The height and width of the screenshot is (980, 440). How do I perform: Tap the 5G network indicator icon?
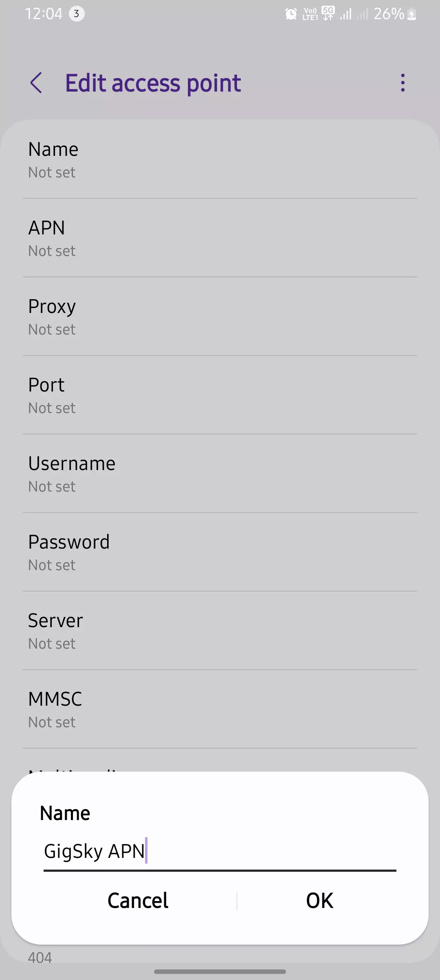coord(328,13)
